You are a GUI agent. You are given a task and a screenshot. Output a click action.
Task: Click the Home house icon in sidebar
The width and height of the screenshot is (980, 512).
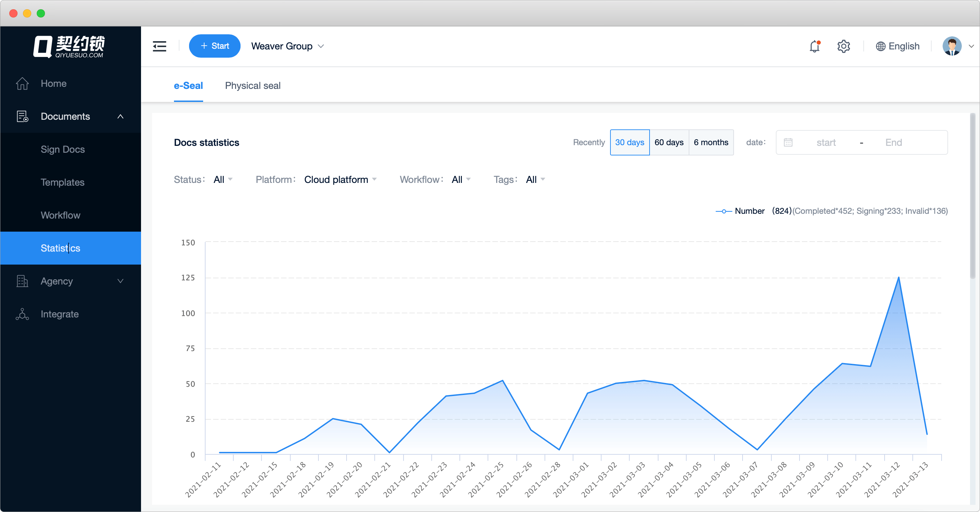coord(22,83)
